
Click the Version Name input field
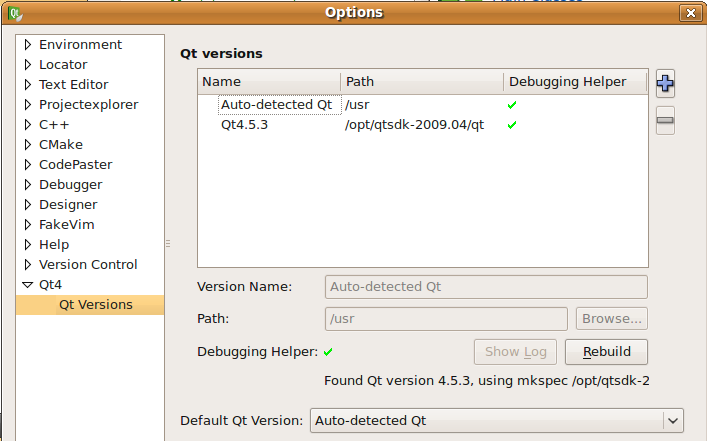pos(486,287)
